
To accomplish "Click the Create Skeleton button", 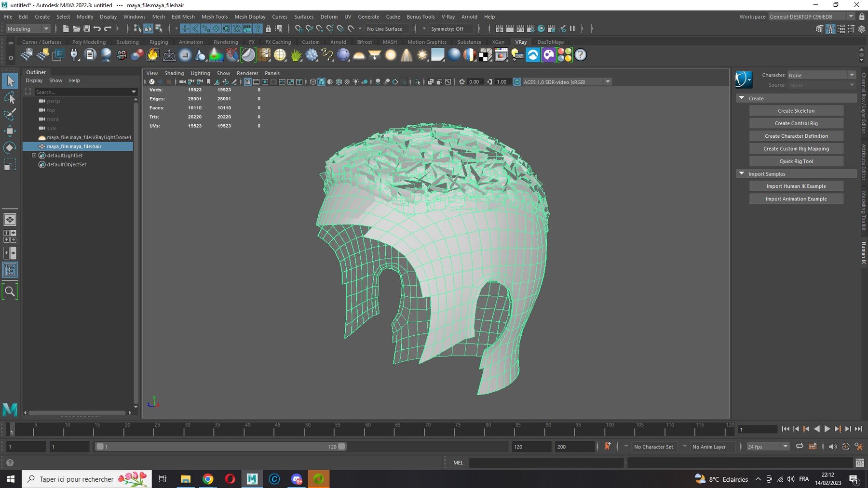I will (x=796, y=111).
